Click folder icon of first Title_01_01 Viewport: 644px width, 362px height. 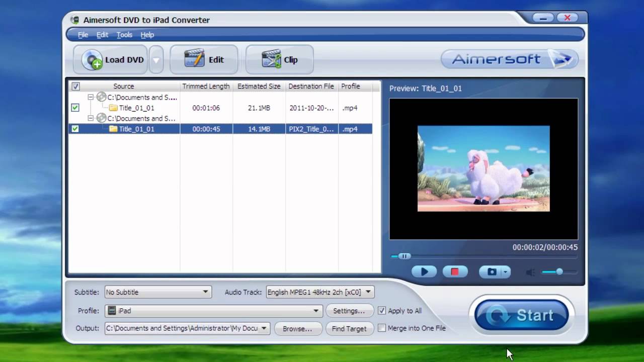(x=113, y=108)
